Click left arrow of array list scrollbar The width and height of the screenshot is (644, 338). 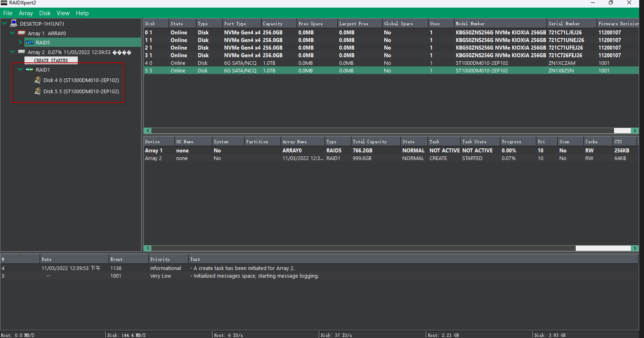point(148,248)
